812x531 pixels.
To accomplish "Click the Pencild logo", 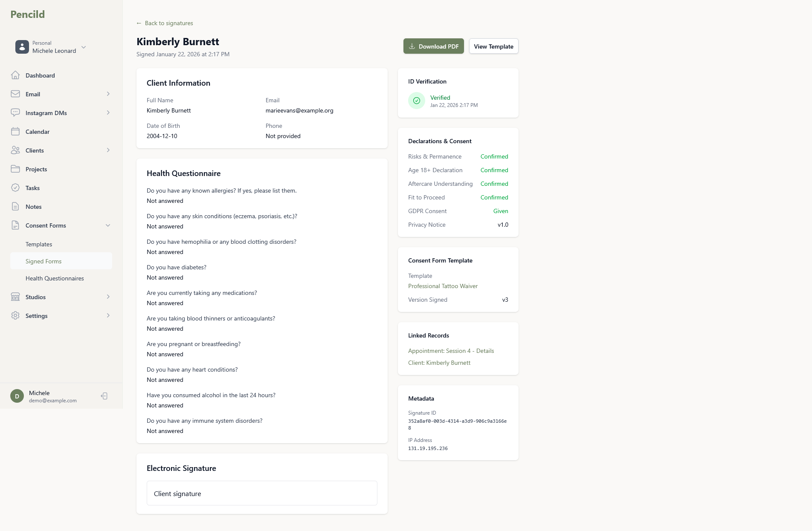I will point(27,14).
